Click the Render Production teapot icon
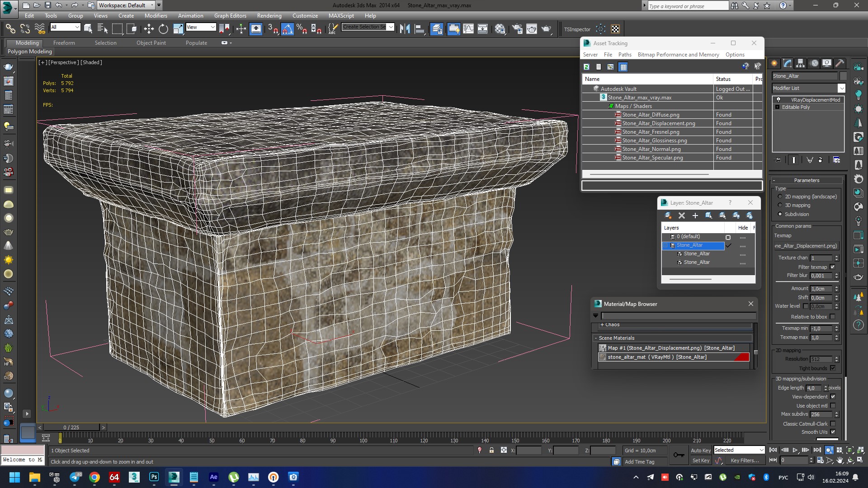The image size is (868, 488). click(x=547, y=29)
